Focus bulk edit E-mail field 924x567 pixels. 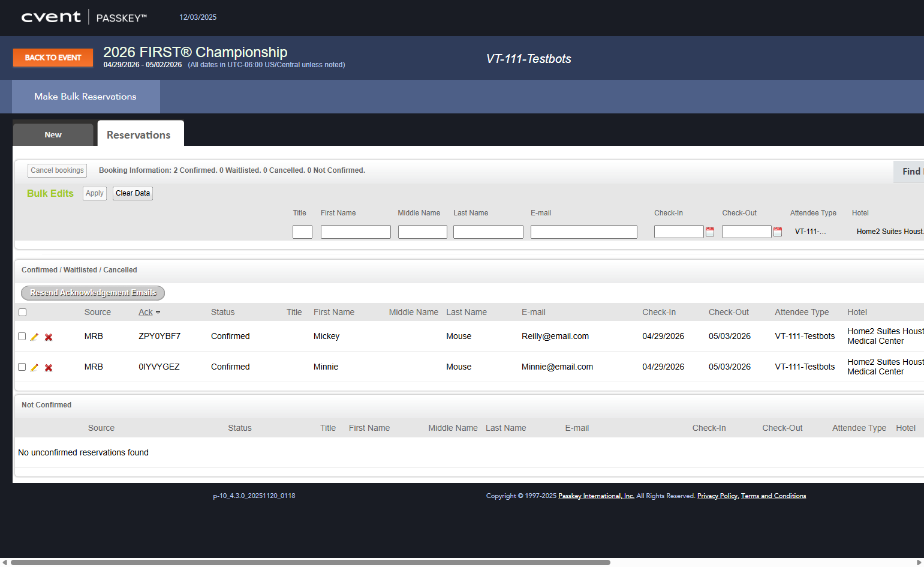[x=584, y=232]
